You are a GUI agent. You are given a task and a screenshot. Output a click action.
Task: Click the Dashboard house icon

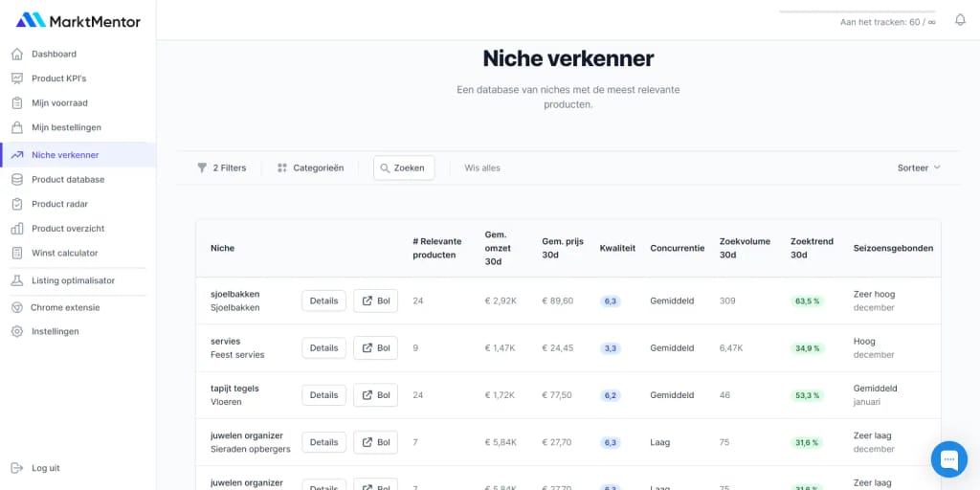point(17,54)
